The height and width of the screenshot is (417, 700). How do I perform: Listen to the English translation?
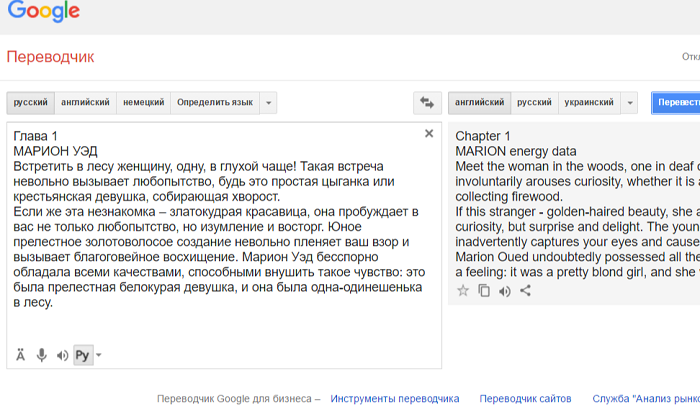pos(504,291)
